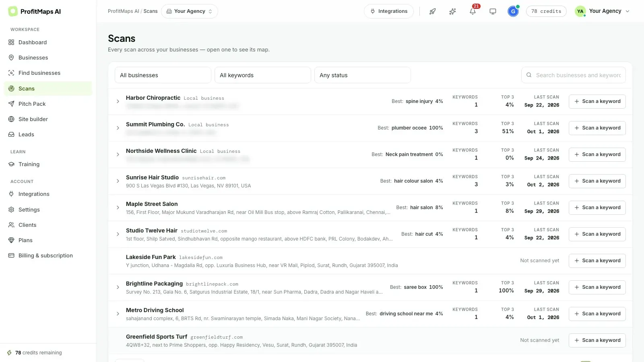Viewport: 644px width, 362px height.
Task: Click the Dashboard grid icon in sidebar
Action: point(11,42)
